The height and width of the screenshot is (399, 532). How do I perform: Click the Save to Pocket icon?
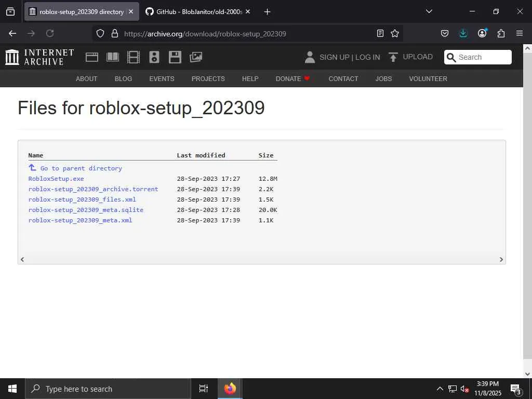tap(445, 33)
